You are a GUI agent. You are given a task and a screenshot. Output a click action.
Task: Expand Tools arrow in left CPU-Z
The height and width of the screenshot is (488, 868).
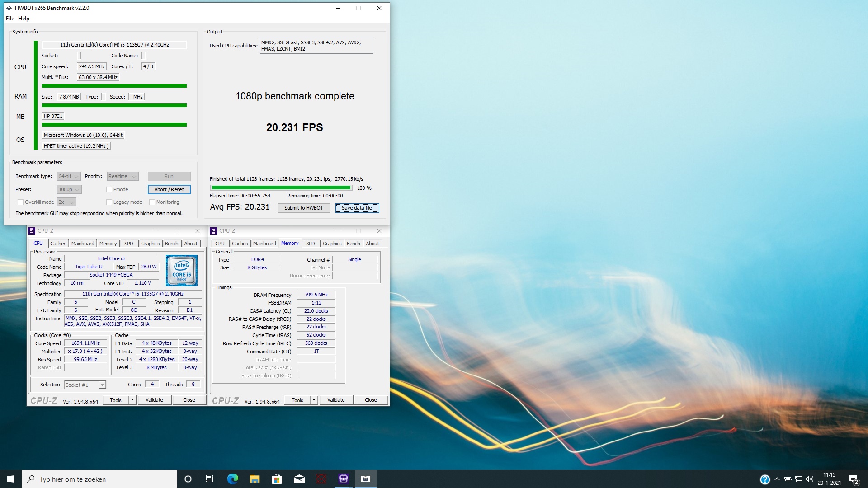pyautogui.click(x=132, y=400)
